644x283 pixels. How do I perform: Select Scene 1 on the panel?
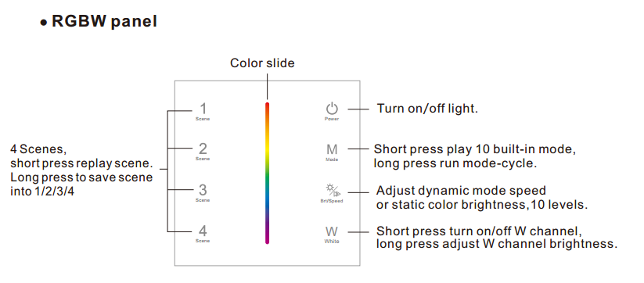coord(203,109)
